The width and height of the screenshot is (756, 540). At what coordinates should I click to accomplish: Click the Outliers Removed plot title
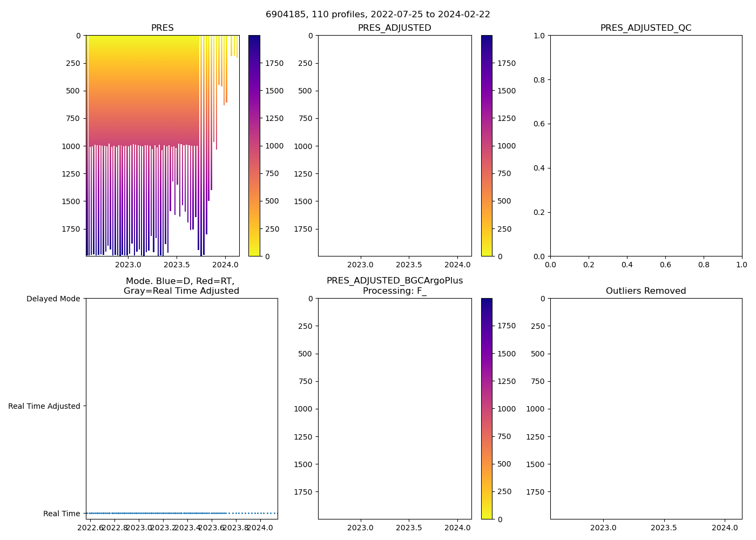tap(646, 291)
